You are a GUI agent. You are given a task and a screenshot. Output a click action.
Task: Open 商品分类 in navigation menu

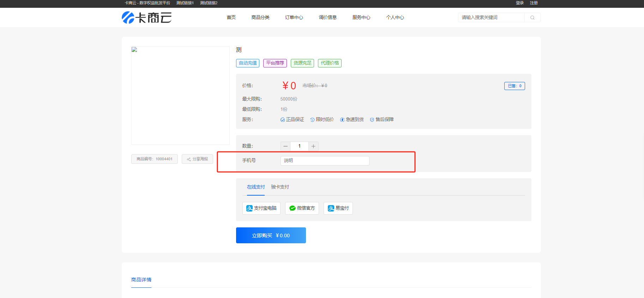tap(260, 17)
